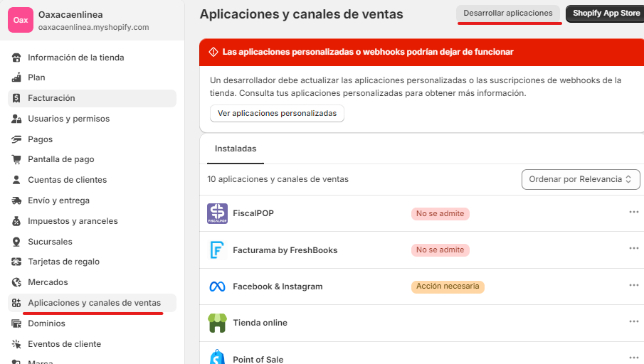Image resolution: width=644 pixels, height=364 pixels.
Task: Open the Ordenar por Relevancia dropdown
Action: [x=581, y=179]
